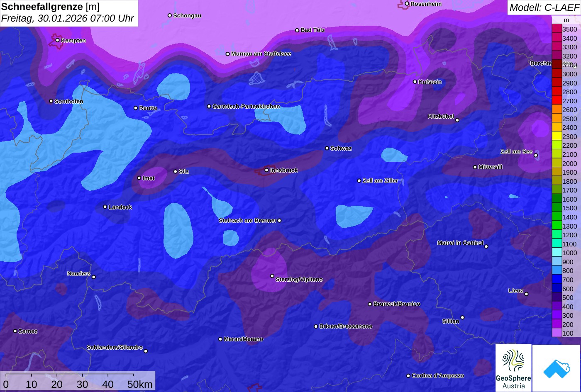The height and width of the screenshot is (392, 581).
Task: Click the 300 m violet legend swatch
Action: pyautogui.click(x=557, y=315)
